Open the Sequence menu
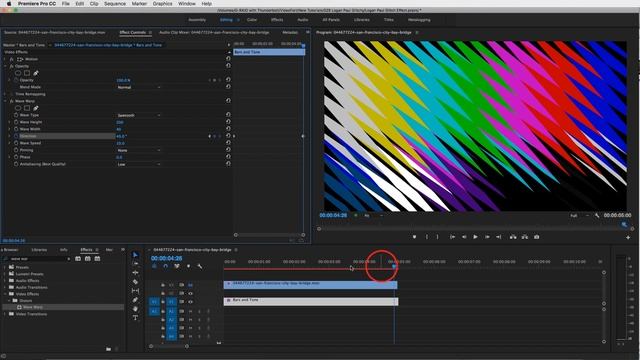 click(115, 4)
